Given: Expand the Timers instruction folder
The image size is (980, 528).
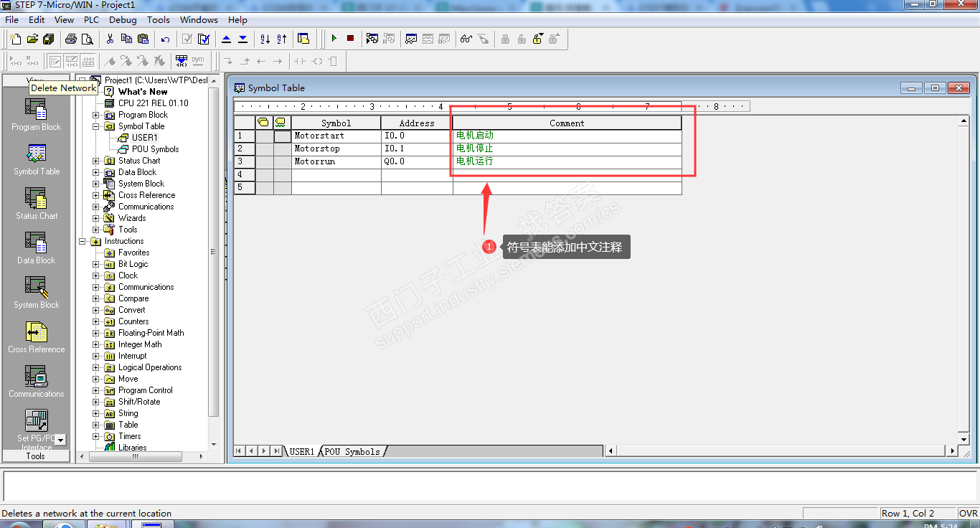Looking at the screenshot, I should 96,436.
